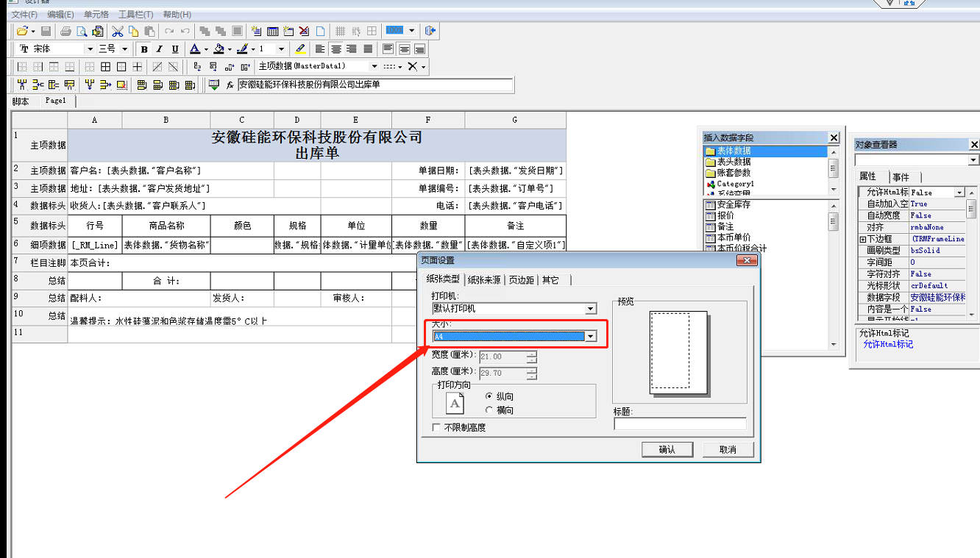Click the Exit designer door icon
980x558 pixels.
(x=430, y=31)
